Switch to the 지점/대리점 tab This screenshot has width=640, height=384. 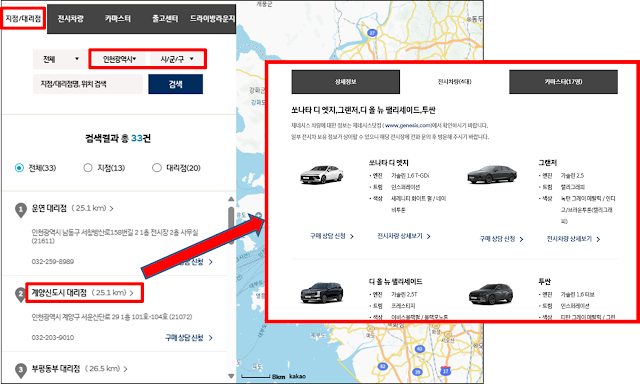(23, 19)
